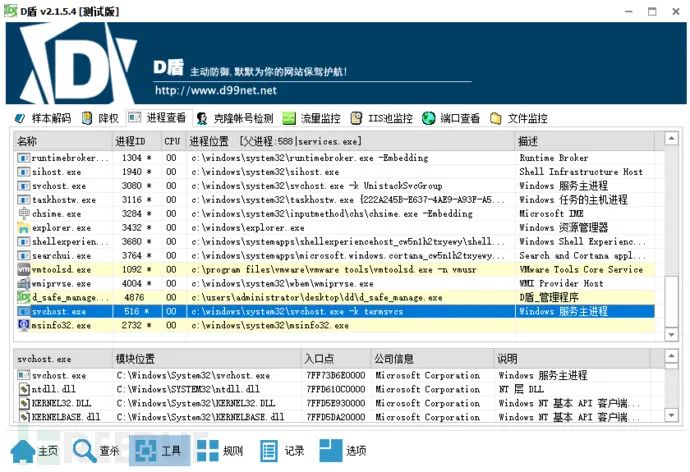
Task: Open the 降权 tab
Action: 100,118
